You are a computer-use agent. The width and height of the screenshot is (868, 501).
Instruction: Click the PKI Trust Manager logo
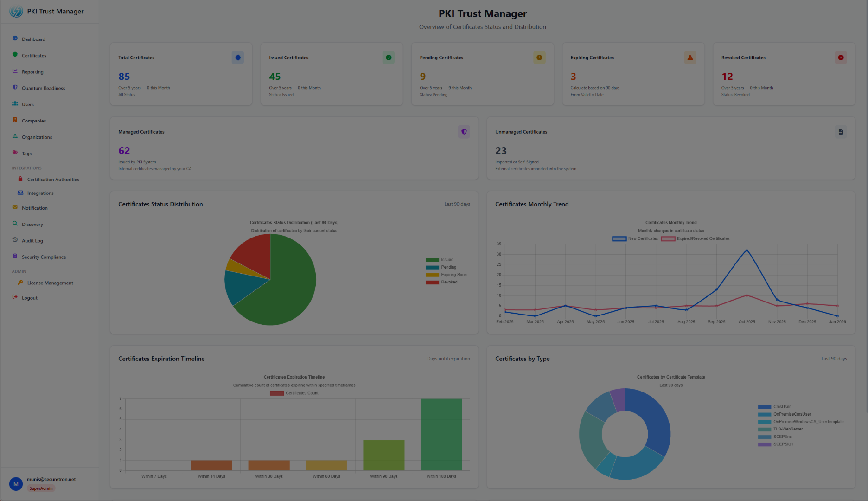tap(16, 12)
